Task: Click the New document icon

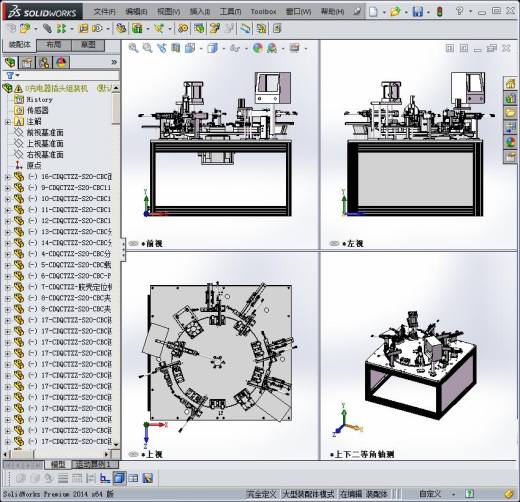Action: coord(374,12)
